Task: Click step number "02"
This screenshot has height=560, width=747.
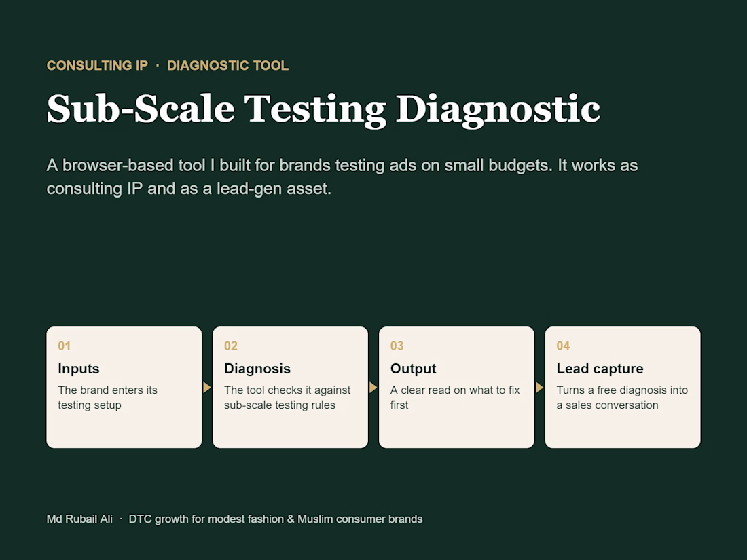Action: 231,346
